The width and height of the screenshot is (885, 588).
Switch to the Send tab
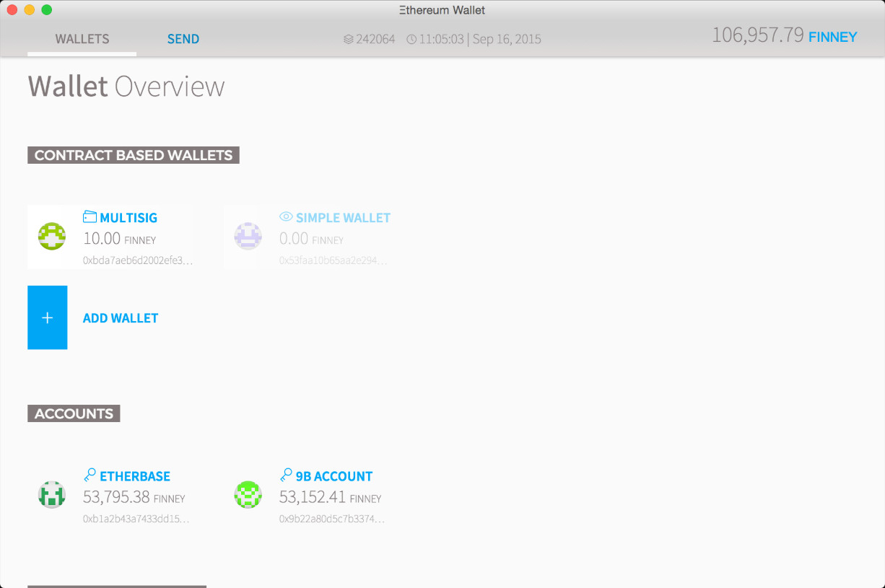pos(183,39)
